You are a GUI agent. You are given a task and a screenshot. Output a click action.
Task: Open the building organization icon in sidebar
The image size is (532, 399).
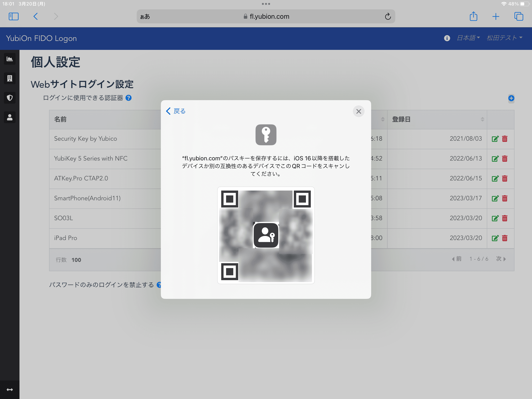(x=10, y=78)
